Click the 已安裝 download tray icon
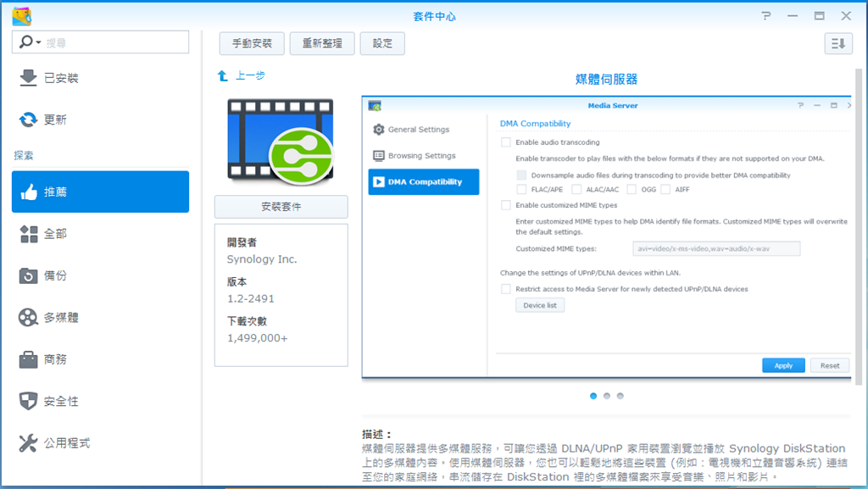The width and height of the screenshot is (868, 489). [x=28, y=78]
